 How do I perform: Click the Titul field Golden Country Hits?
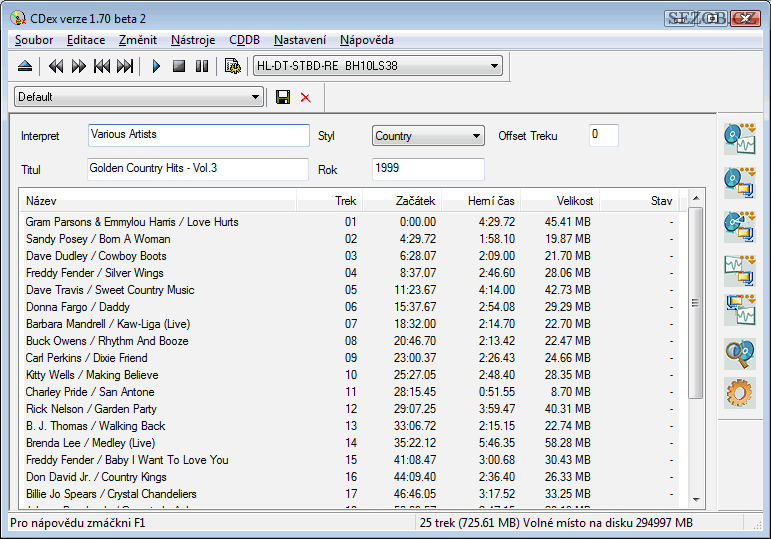tap(198, 169)
